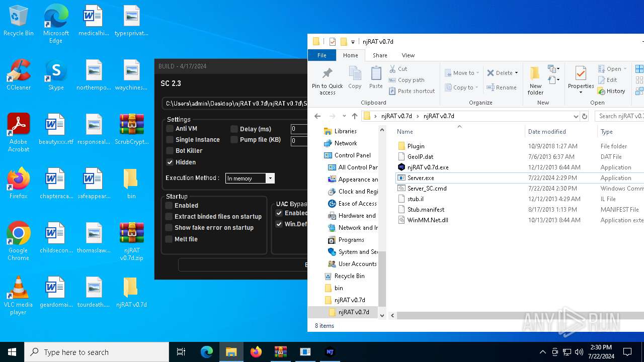The width and height of the screenshot is (644, 362).
Task: Click the Cut scissors command
Action: tap(398, 69)
